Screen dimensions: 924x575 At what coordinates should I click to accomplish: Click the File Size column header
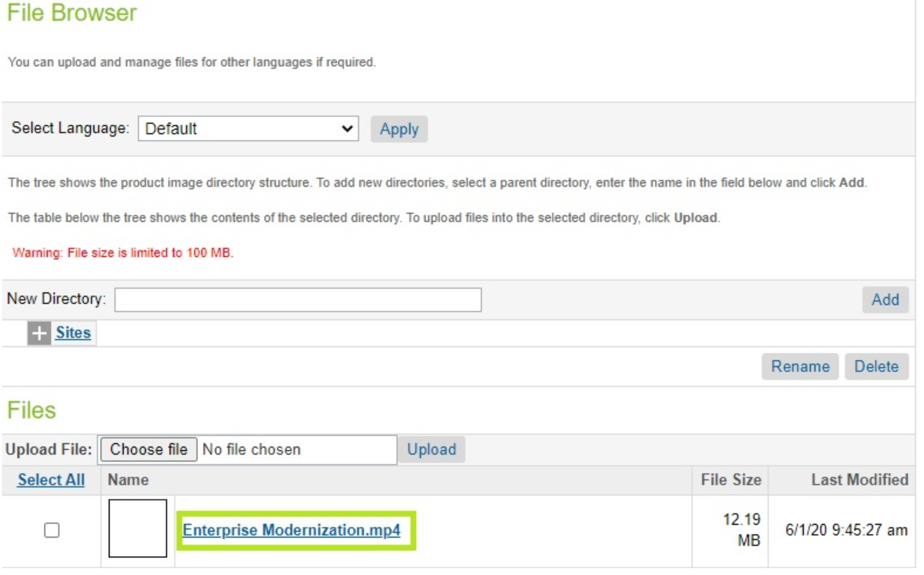coord(730,480)
